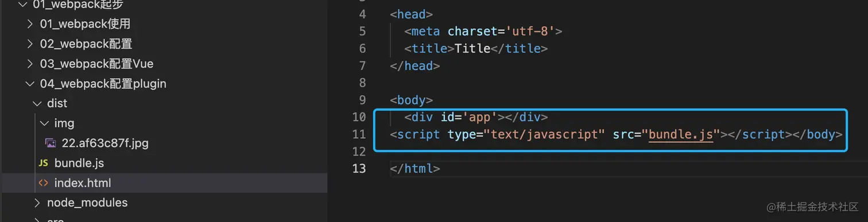Place cursor on the closing /head tag
Screen dimensions: 868x222
point(414,66)
